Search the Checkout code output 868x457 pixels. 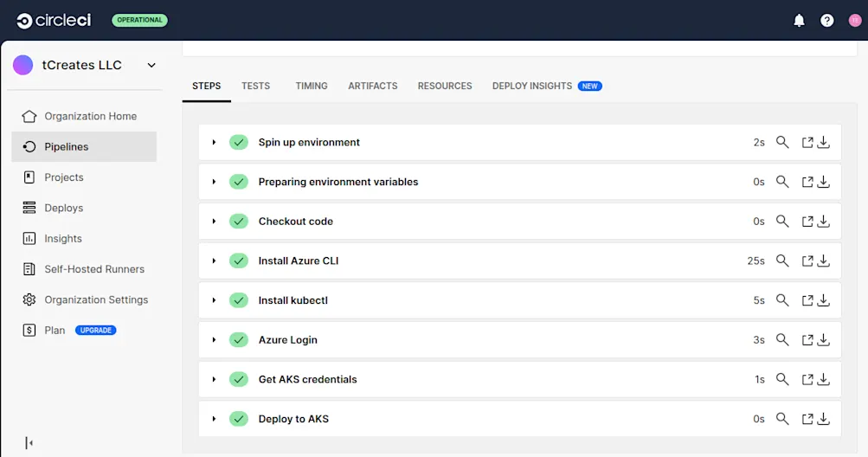(x=782, y=221)
